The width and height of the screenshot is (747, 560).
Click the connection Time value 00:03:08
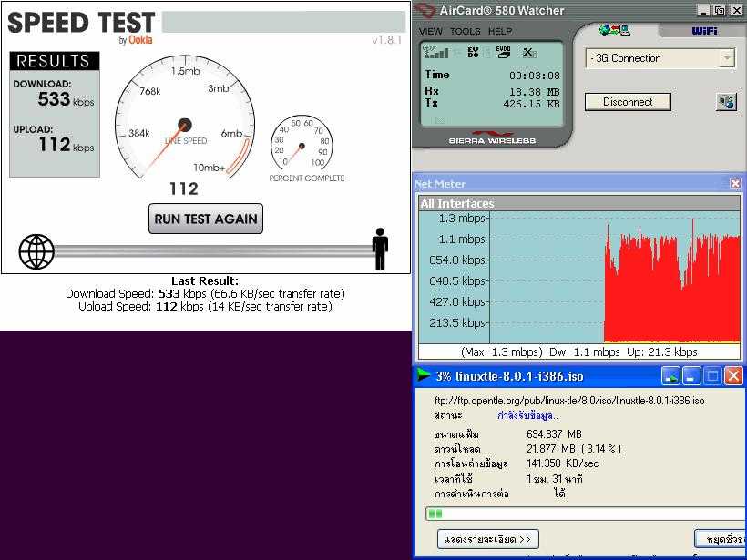[x=535, y=76]
